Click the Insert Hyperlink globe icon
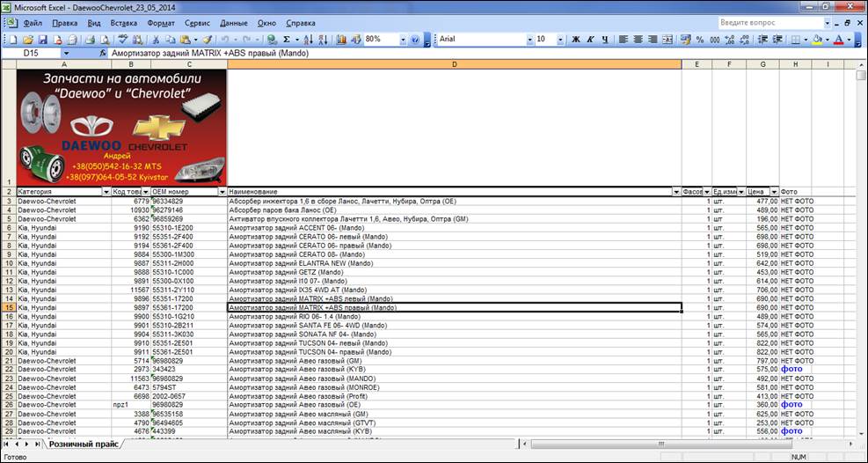Viewport: 868px width, 463px height. point(271,40)
